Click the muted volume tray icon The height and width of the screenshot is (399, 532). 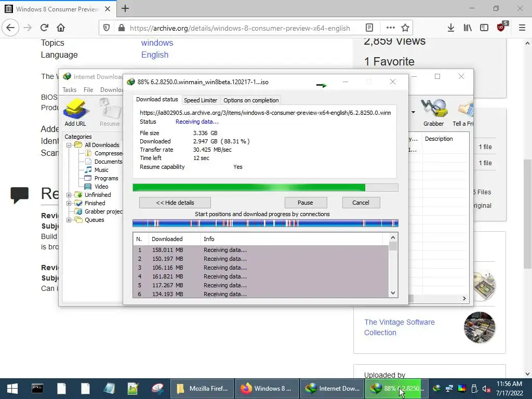pos(486,389)
